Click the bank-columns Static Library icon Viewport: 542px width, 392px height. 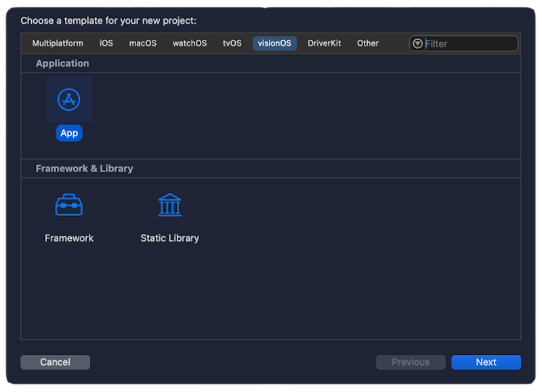[169, 204]
